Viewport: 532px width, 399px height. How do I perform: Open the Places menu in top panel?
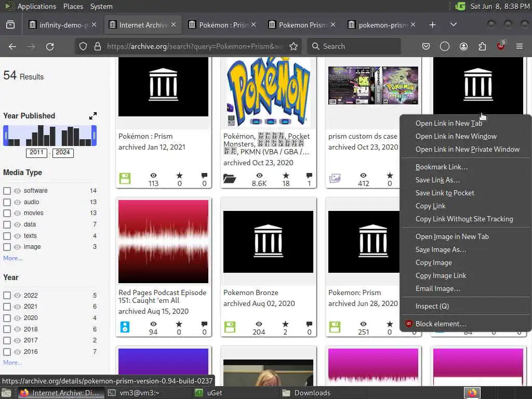point(73,6)
